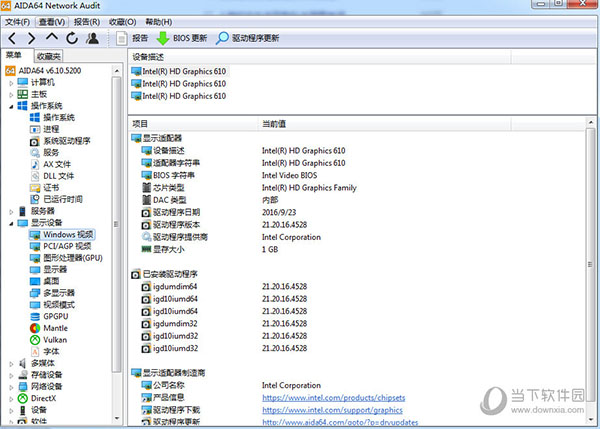Open the 文件(F) menu
The width and height of the screenshot is (600, 429).
17,22
